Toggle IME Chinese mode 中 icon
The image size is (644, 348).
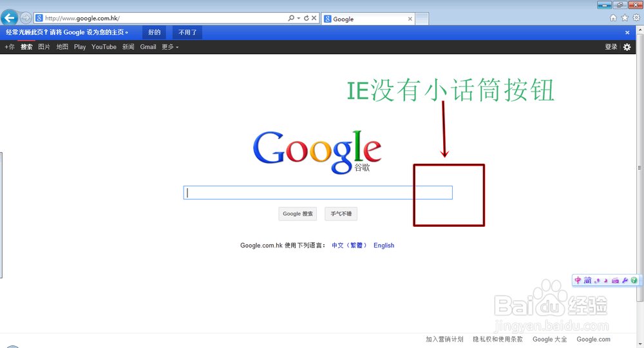click(578, 280)
